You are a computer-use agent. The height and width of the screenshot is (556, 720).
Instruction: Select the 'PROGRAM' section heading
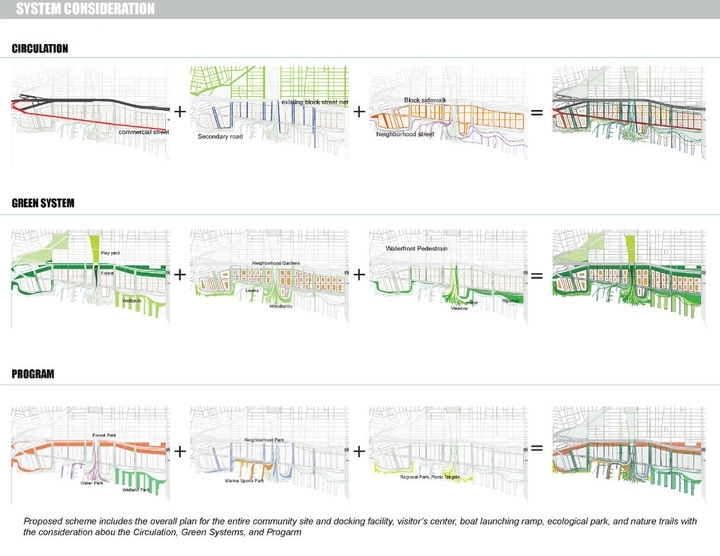[33, 374]
